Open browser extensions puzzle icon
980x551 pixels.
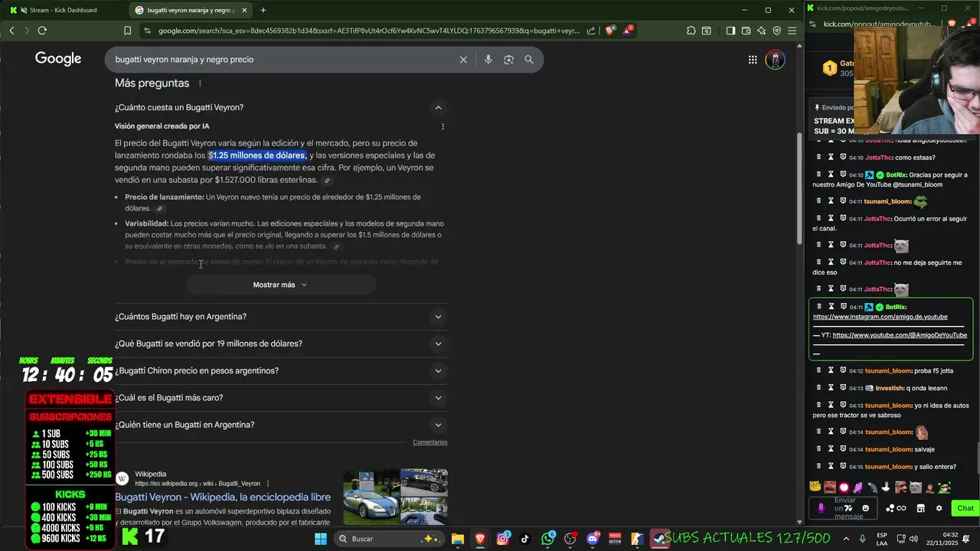click(x=691, y=31)
